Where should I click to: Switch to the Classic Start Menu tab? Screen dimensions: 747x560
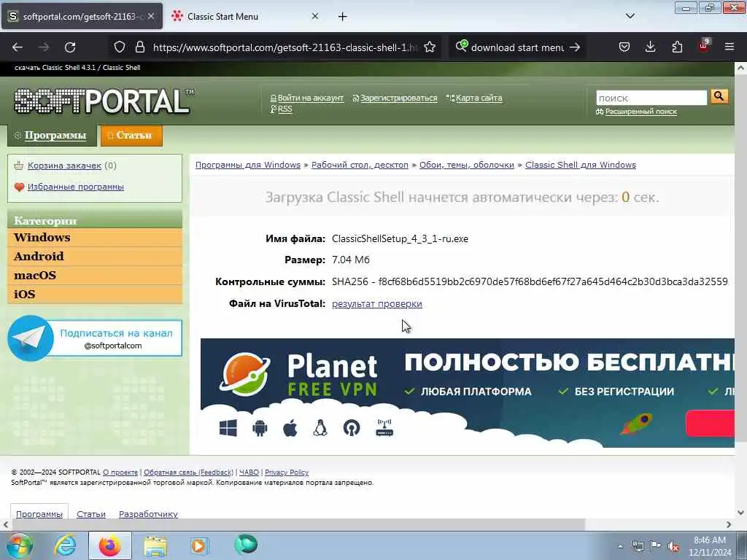click(244, 16)
